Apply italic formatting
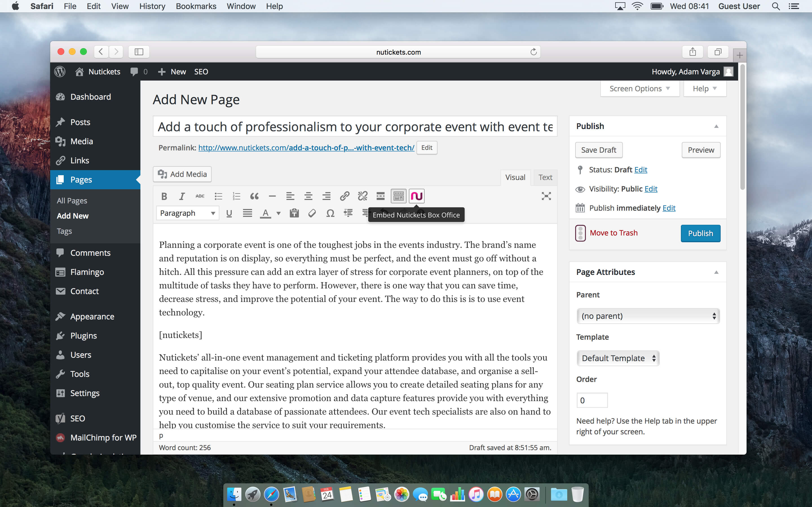 [x=182, y=196]
